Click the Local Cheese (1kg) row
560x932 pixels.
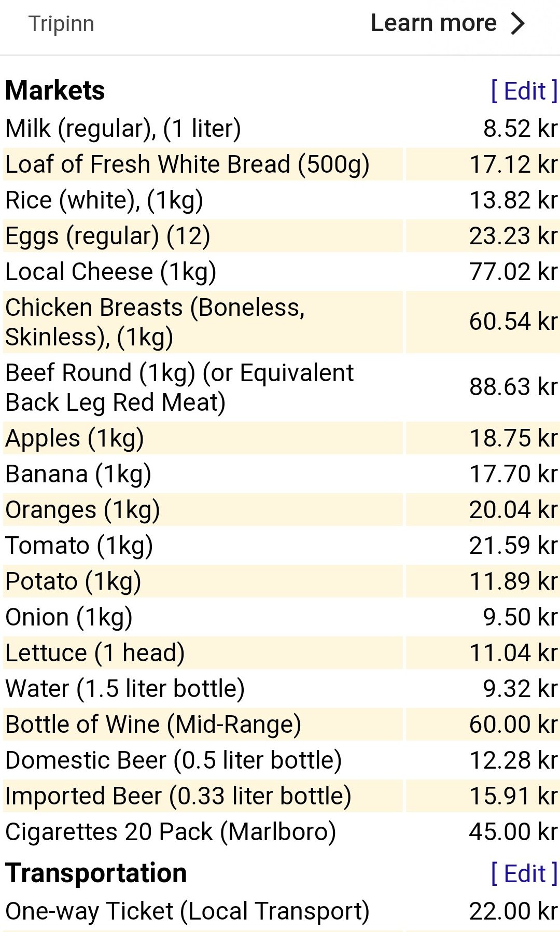click(x=111, y=272)
